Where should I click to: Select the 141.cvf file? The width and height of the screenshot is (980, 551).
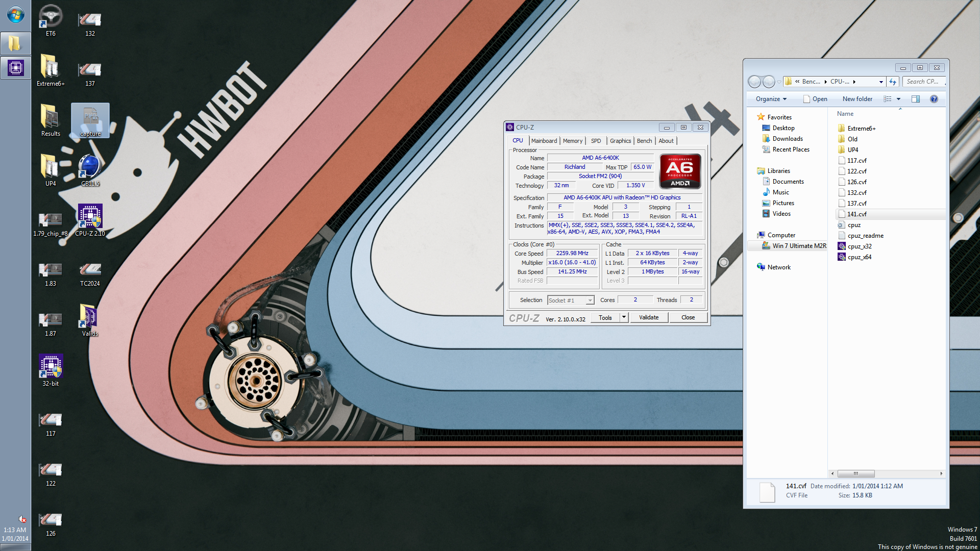tap(891, 214)
